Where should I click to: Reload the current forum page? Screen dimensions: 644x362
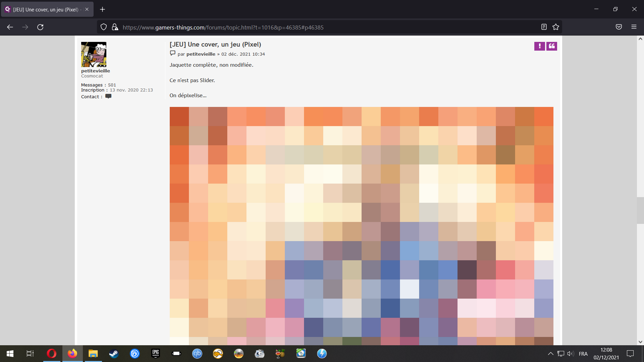click(x=40, y=27)
